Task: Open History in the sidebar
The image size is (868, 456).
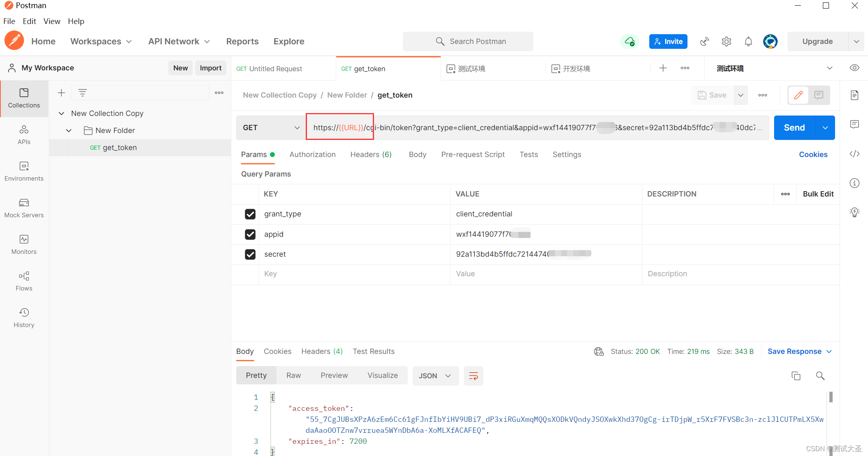Action: (24, 317)
